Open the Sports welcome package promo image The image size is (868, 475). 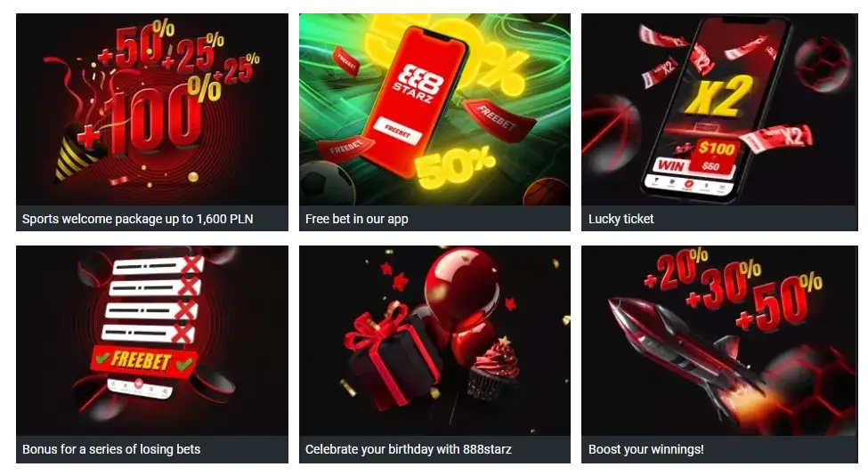pyautogui.click(x=152, y=109)
